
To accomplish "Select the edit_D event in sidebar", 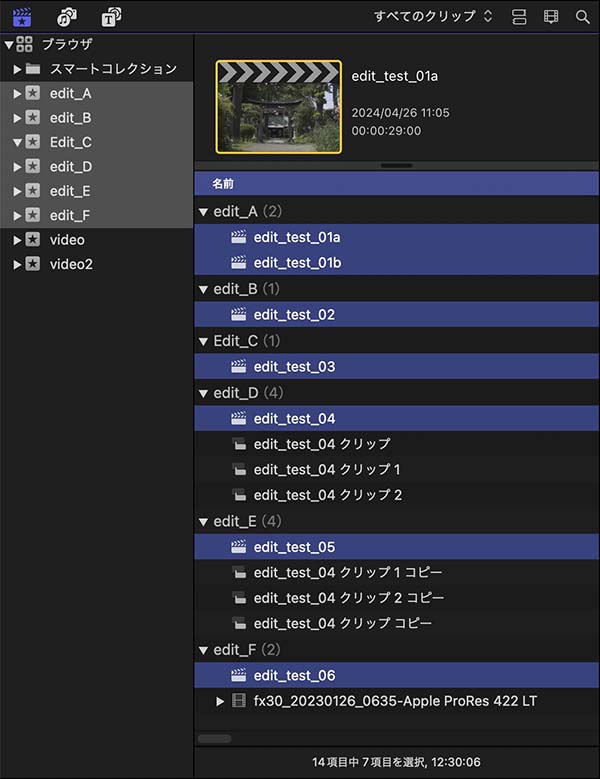I will click(x=96, y=166).
